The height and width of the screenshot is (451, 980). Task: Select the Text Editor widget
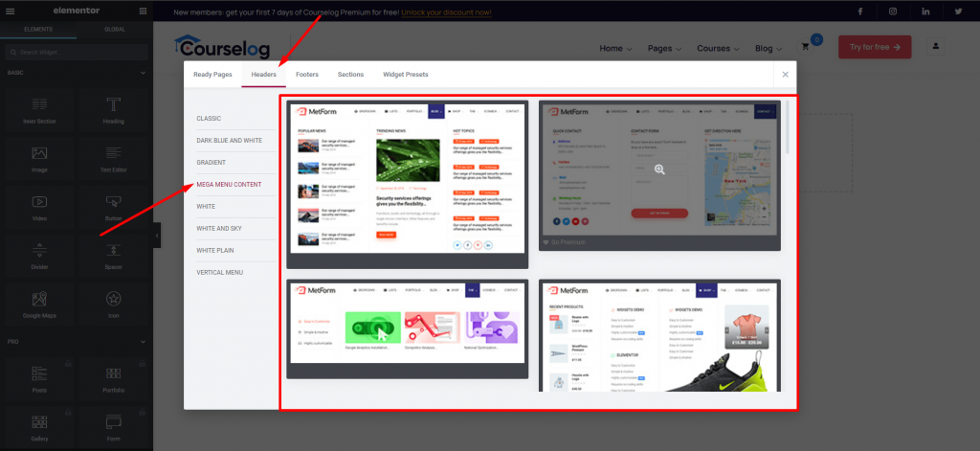[x=113, y=159]
